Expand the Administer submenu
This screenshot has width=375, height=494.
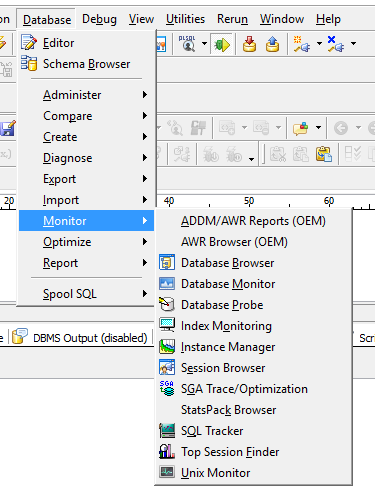(87, 95)
